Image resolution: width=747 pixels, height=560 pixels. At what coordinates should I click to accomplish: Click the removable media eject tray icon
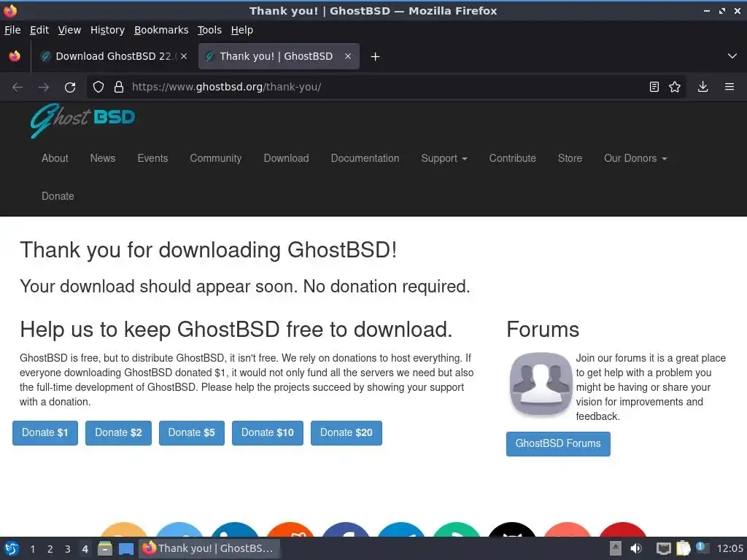[x=616, y=548]
